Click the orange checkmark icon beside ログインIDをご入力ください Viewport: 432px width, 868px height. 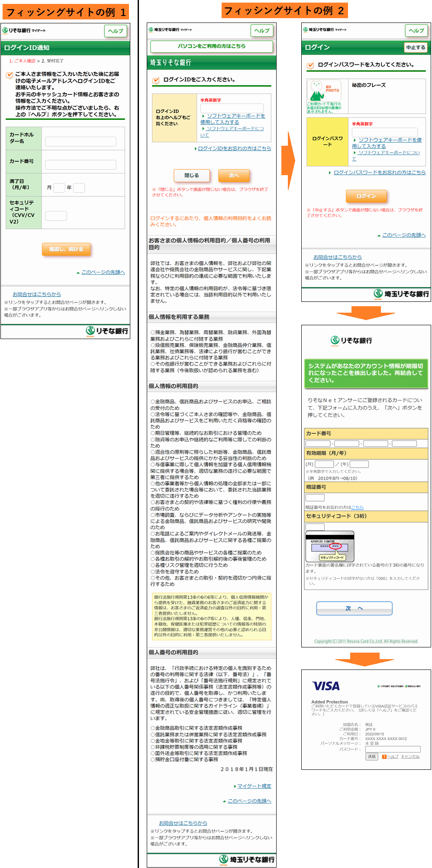point(156,80)
